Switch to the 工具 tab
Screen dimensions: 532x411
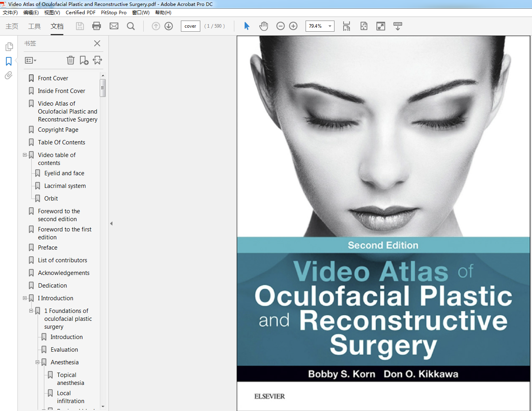34,26
